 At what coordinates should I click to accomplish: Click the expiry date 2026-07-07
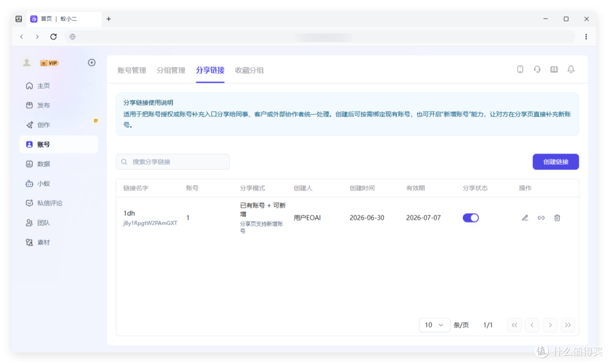pyautogui.click(x=423, y=218)
